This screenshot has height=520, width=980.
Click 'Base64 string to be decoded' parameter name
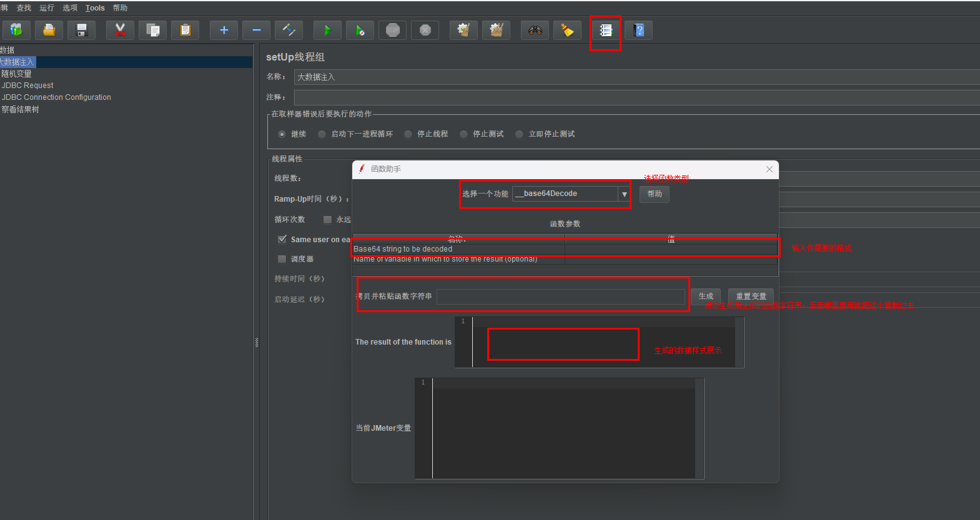pos(403,249)
